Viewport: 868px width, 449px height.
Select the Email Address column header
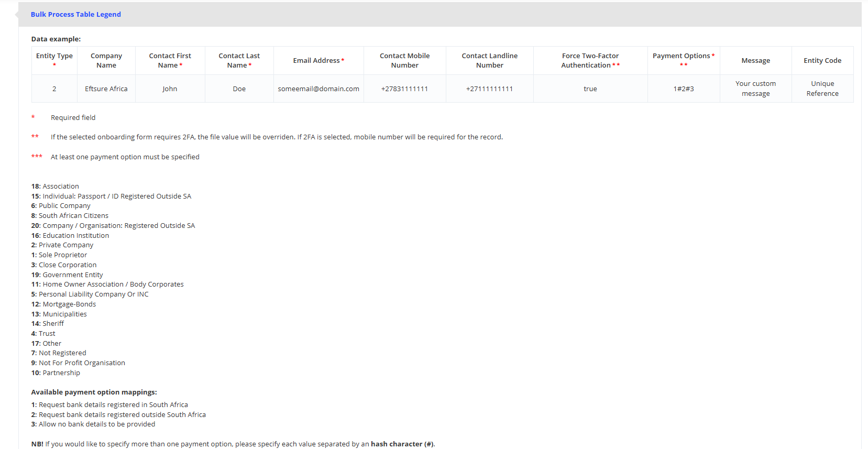(x=318, y=61)
